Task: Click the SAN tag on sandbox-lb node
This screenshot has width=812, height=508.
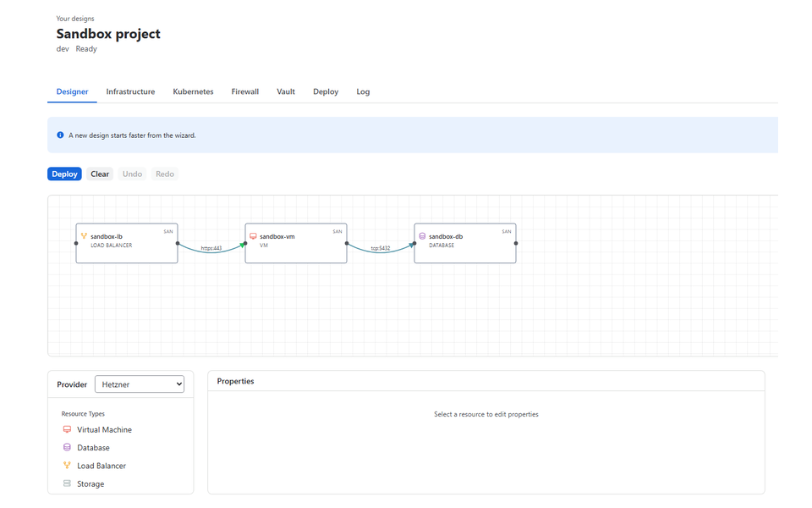Action: pos(168,231)
